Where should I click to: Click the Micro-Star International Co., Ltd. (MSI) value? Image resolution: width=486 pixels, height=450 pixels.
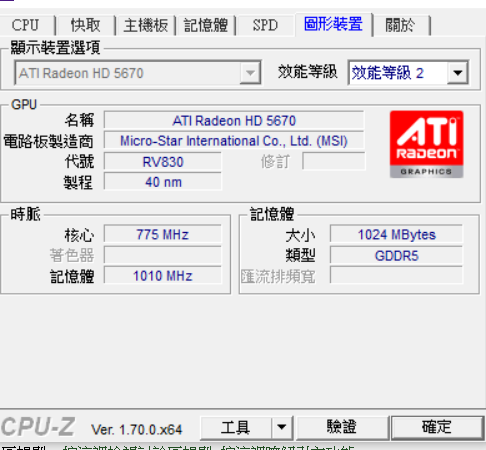(234, 141)
